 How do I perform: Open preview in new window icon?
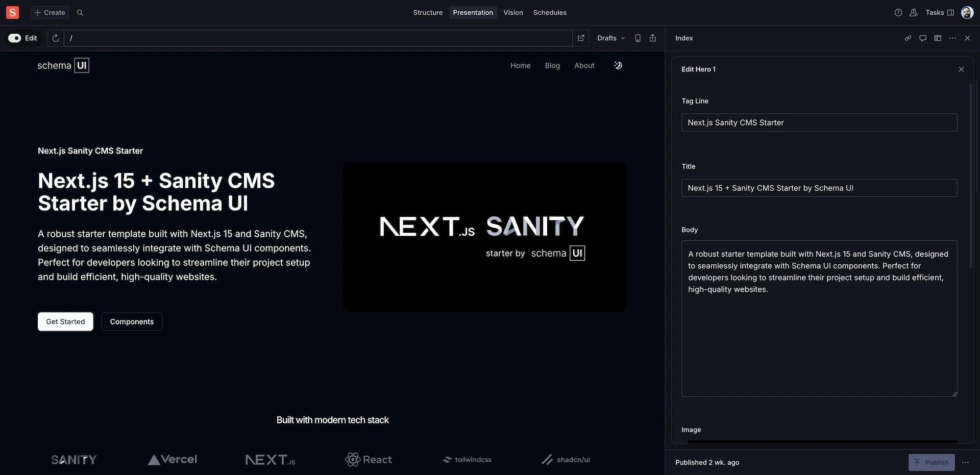click(x=581, y=38)
